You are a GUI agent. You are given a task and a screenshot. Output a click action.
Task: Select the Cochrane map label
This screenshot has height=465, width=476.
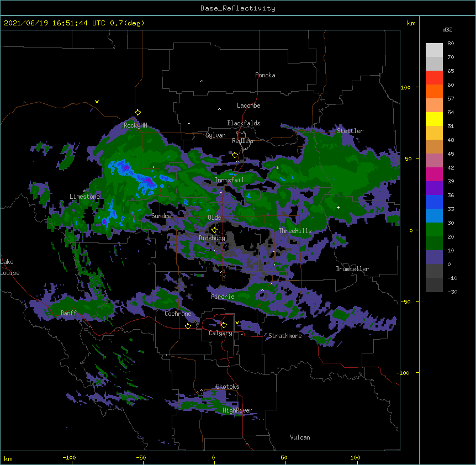click(x=178, y=314)
